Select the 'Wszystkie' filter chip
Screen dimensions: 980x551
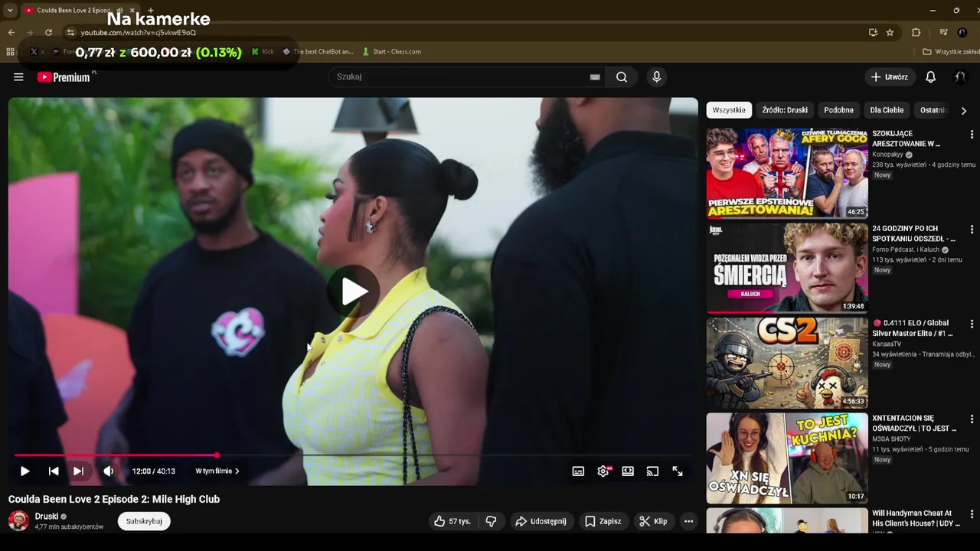[x=729, y=110]
